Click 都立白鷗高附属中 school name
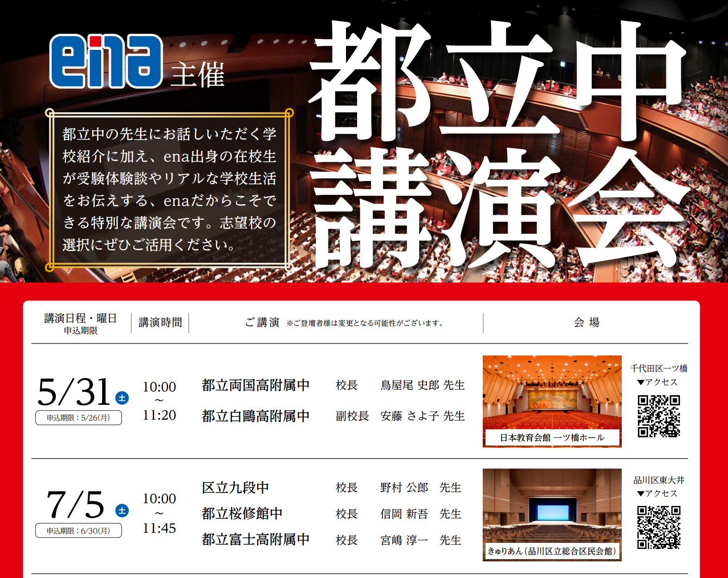The image size is (728, 578). click(255, 416)
